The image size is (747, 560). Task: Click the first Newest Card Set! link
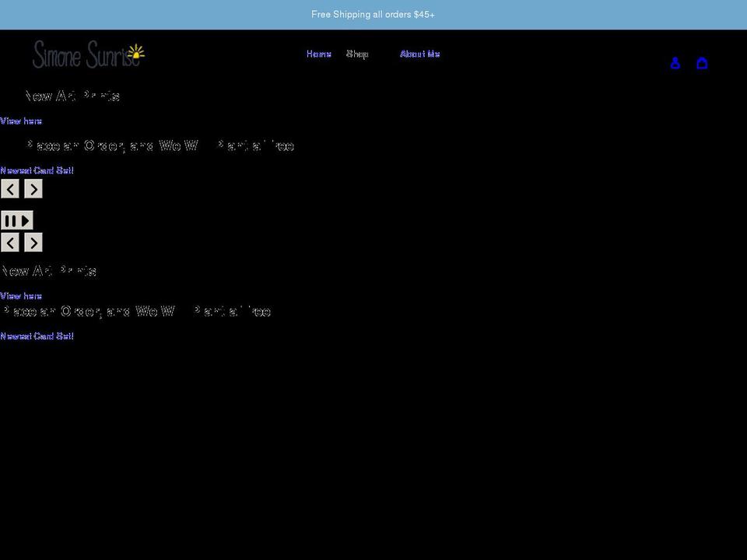tap(37, 170)
